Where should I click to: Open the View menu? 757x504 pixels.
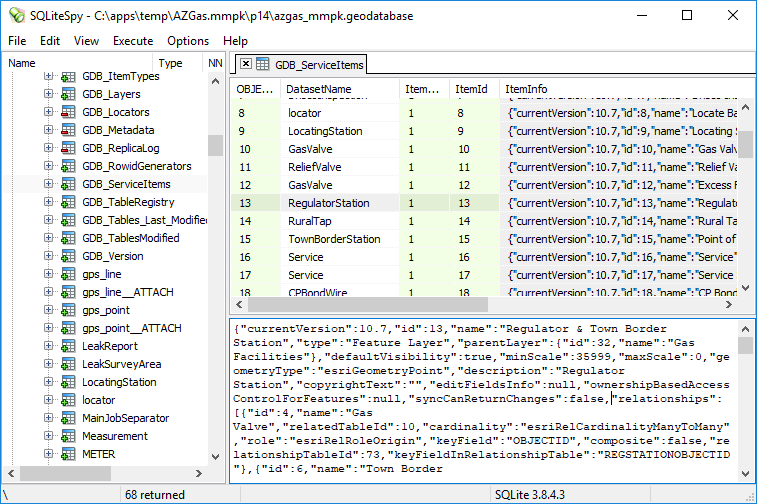pyautogui.click(x=86, y=41)
